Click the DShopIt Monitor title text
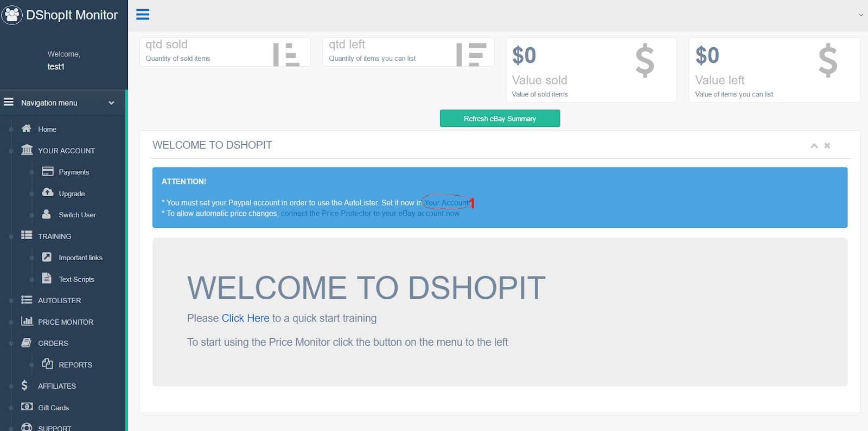This screenshot has width=868, height=431. click(x=72, y=15)
